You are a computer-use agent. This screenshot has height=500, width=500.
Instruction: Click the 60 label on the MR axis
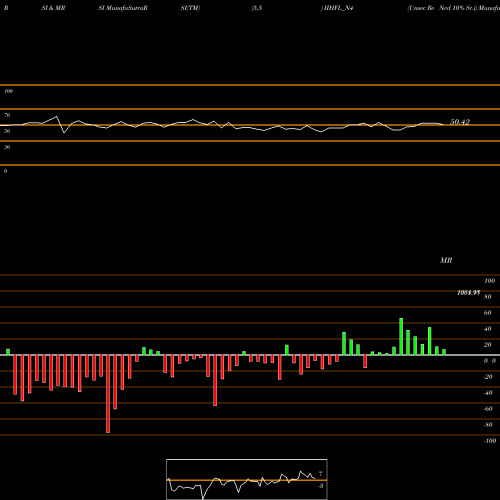click(x=488, y=313)
